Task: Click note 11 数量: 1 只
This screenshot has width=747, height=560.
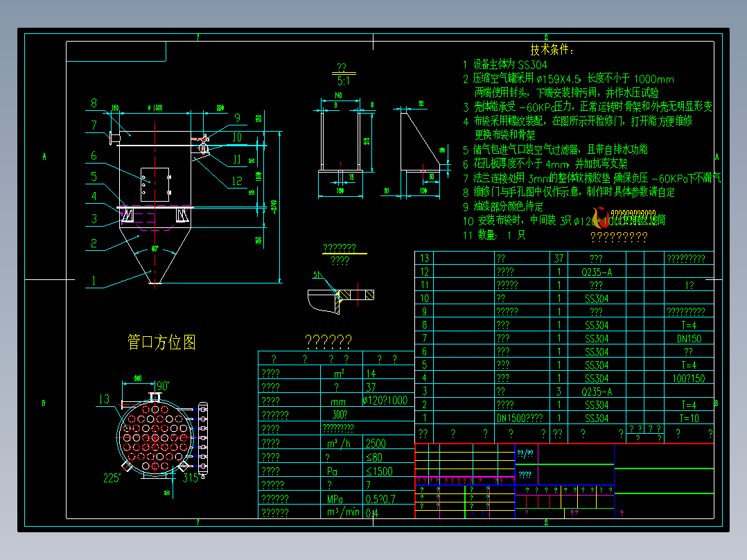Action: [x=494, y=235]
